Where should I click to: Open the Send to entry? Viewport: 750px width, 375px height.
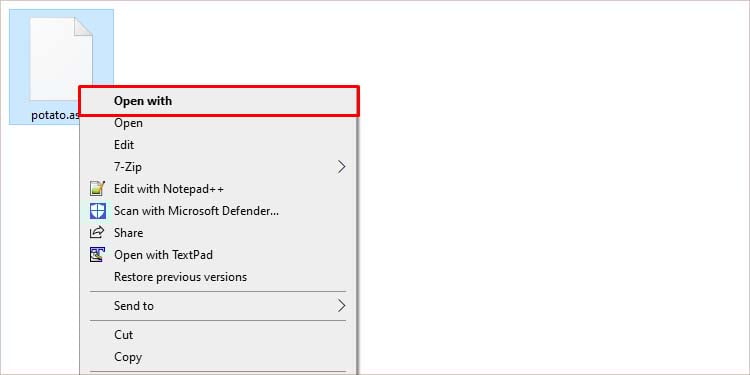click(x=133, y=306)
